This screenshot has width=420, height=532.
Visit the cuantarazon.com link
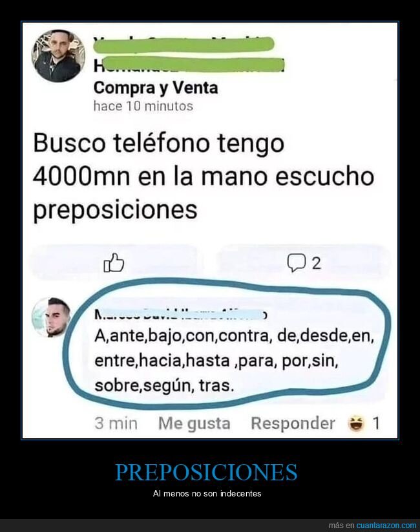386,526
